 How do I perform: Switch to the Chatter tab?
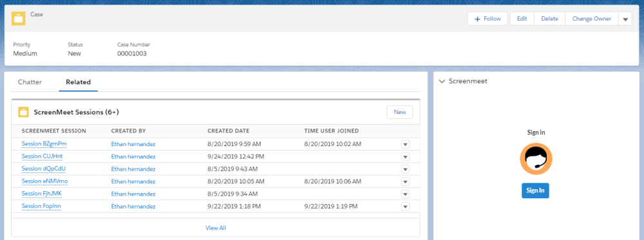(30, 82)
